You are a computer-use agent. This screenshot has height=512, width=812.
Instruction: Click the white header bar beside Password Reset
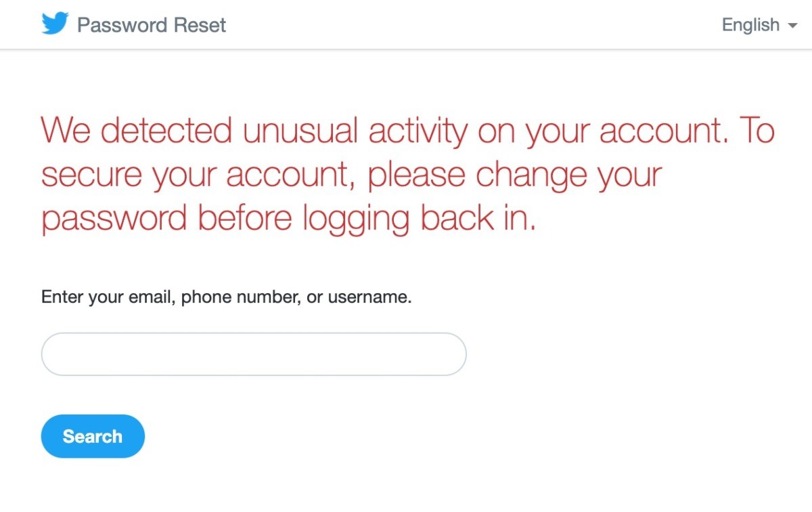[474, 24]
